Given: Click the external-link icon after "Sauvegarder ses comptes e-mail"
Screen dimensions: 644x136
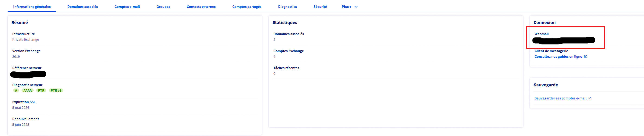Looking at the screenshot, I should (590, 98).
